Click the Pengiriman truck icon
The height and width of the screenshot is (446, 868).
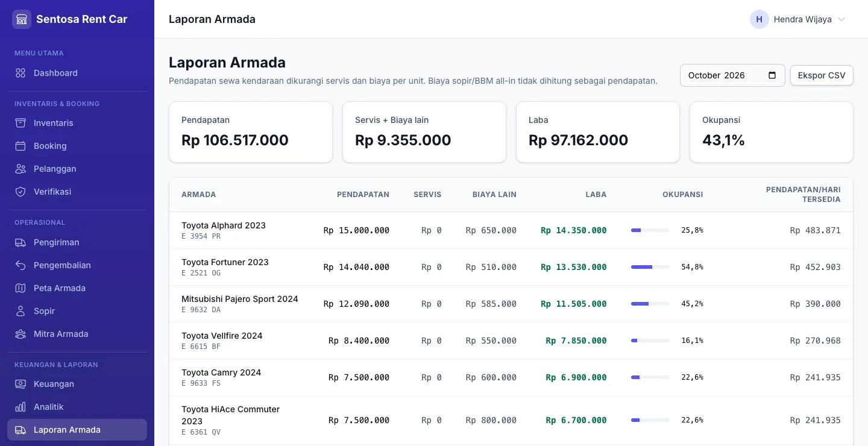20,242
